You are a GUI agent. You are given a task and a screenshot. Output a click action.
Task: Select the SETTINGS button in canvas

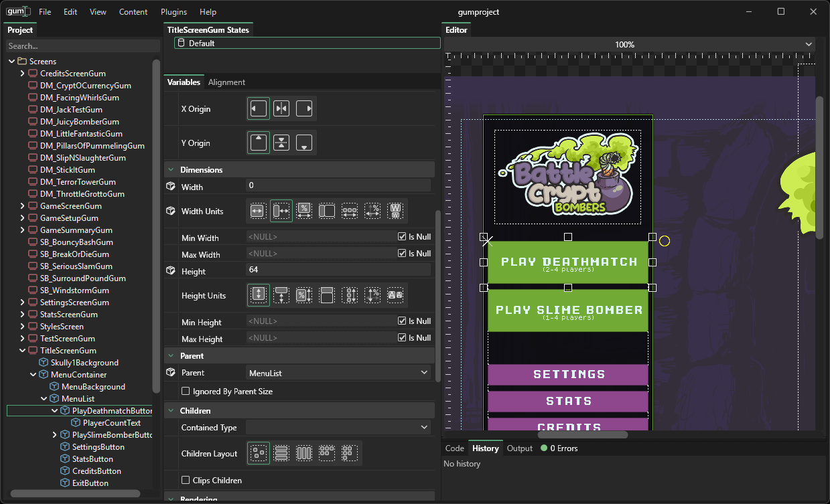click(568, 375)
